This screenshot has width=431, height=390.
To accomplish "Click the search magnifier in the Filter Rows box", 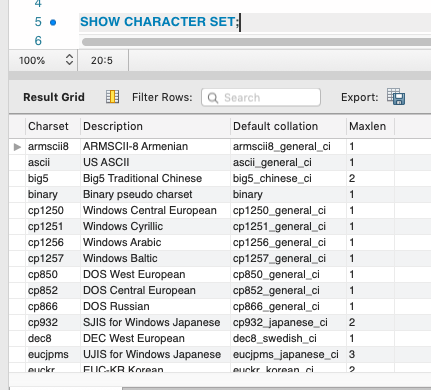I will [x=213, y=98].
